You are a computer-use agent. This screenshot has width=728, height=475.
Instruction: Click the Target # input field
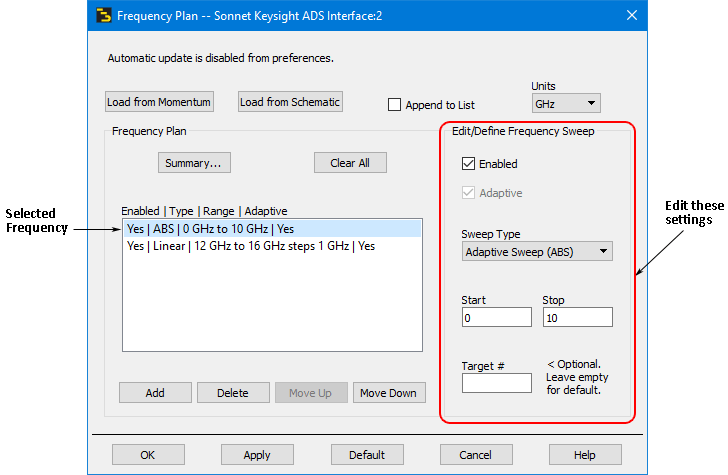point(497,383)
